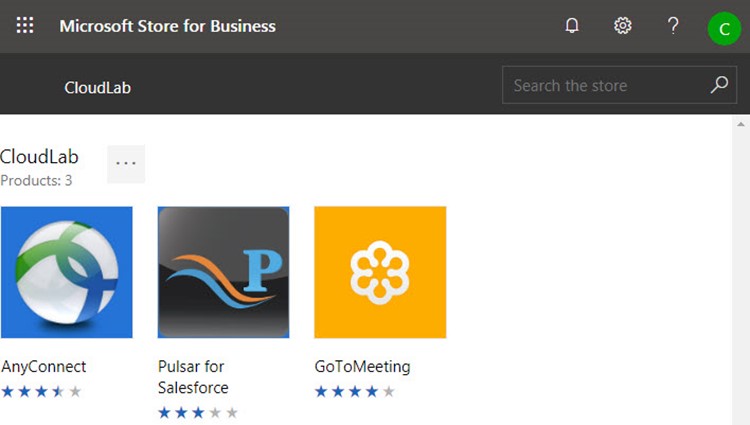Open the app launcher waffle menu
750x425 pixels.
(25, 26)
